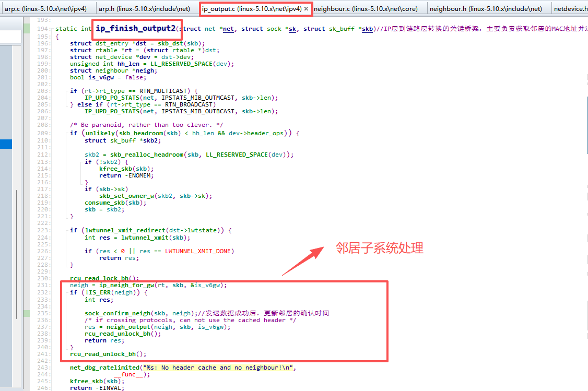
Task: Click the "Be paranoid, rather than too clever" comment
Action: (x=146, y=125)
